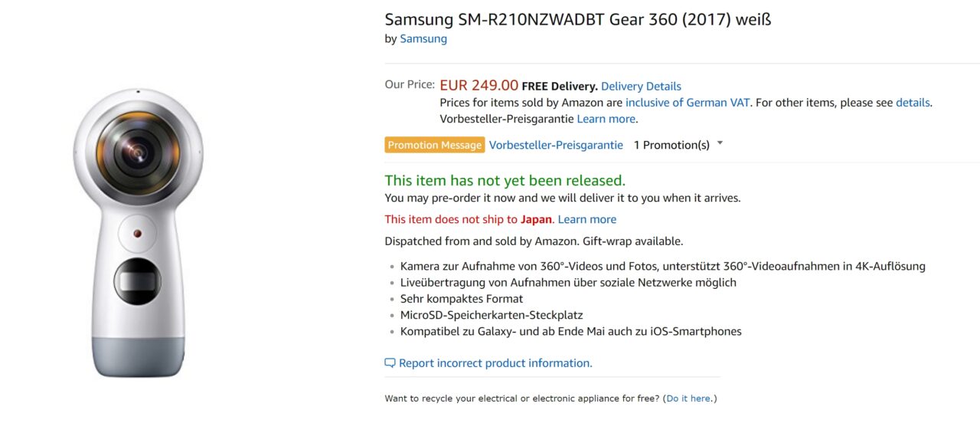Click the "details" link after "please see"
Screen dimensions: 980x446
click(x=913, y=102)
